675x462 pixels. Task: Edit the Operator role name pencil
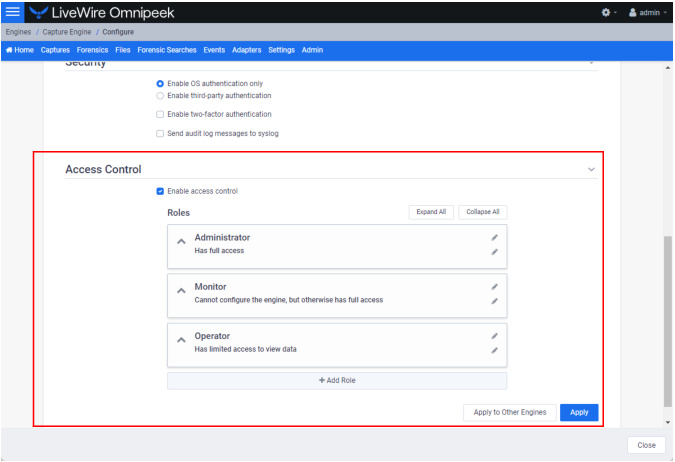click(495, 336)
